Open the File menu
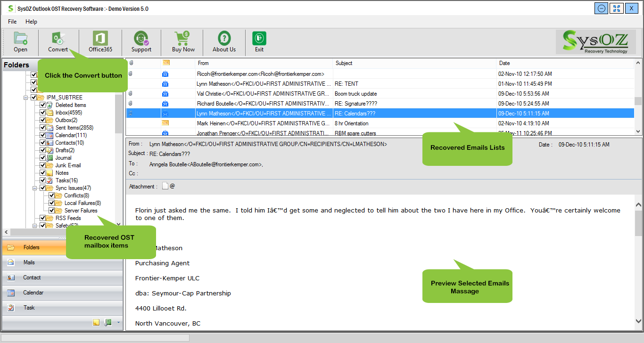The width and height of the screenshot is (644, 343). click(12, 22)
